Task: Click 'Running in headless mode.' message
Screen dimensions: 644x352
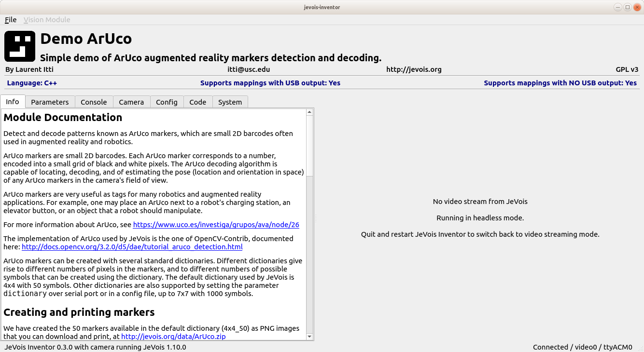Action: point(480,218)
